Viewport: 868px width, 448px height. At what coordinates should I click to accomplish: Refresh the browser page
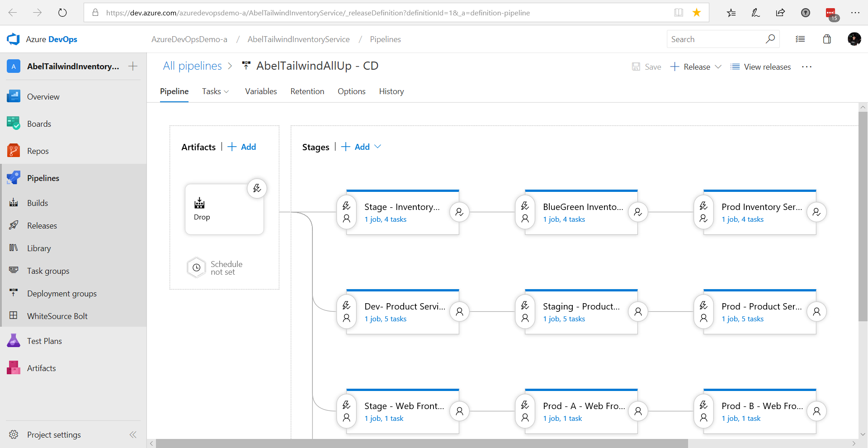[x=62, y=13]
